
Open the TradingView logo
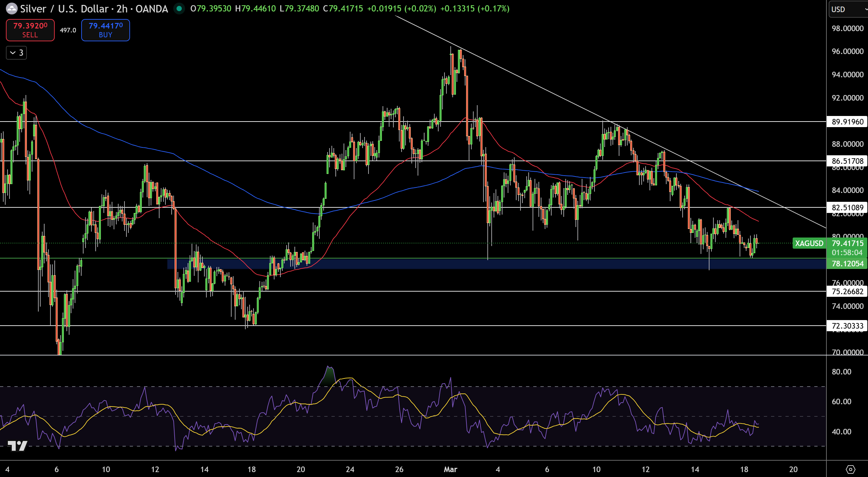tap(17, 446)
